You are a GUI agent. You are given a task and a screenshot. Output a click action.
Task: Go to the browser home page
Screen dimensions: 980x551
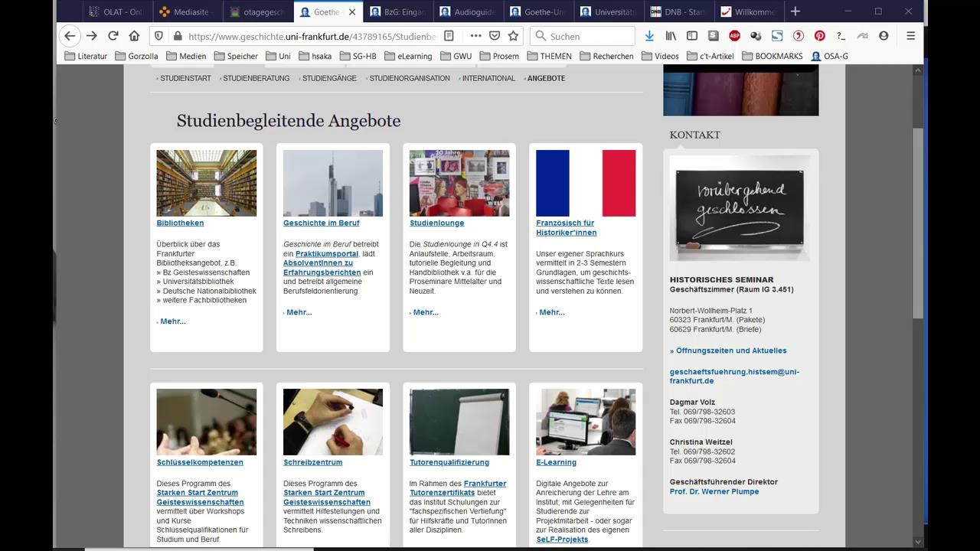click(x=134, y=36)
